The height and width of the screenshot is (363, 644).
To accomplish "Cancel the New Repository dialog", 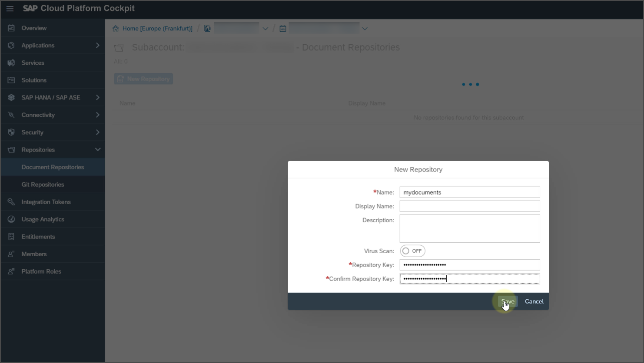I will [x=534, y=301].
